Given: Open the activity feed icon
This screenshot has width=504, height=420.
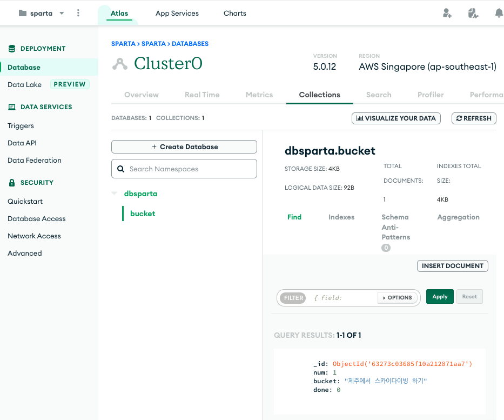Looking at the screenshot, I should [473, 13].
